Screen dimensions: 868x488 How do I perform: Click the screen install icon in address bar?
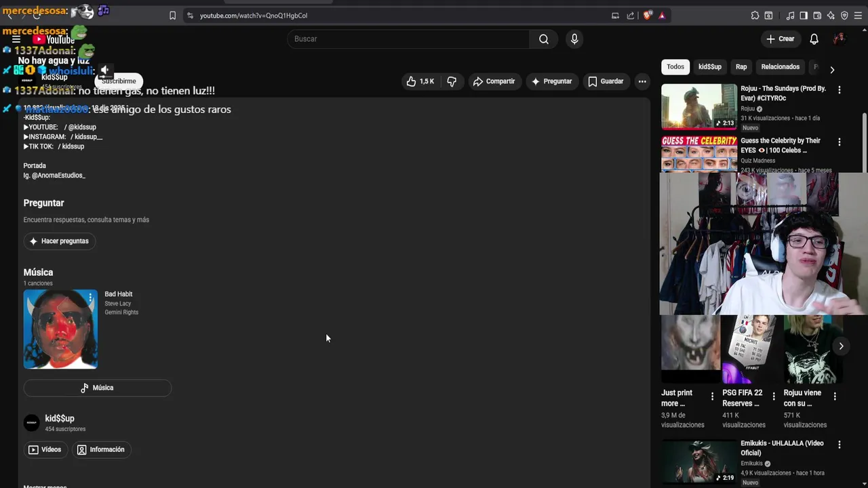pyautogui.click(x=615, y=16)
